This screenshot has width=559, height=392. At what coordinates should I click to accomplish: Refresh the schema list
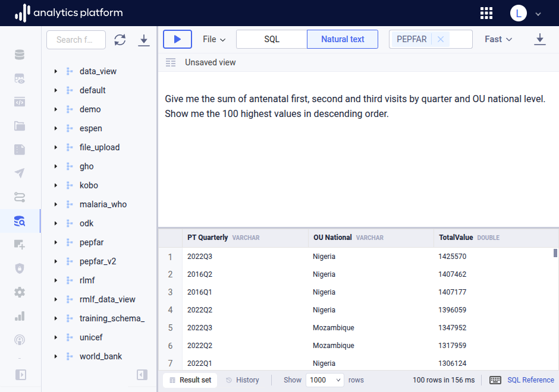point(120,40)
